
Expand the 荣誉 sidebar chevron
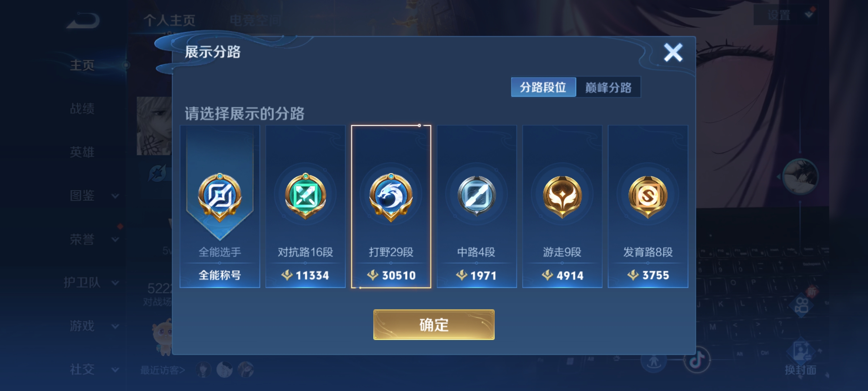tap(115, 240)
